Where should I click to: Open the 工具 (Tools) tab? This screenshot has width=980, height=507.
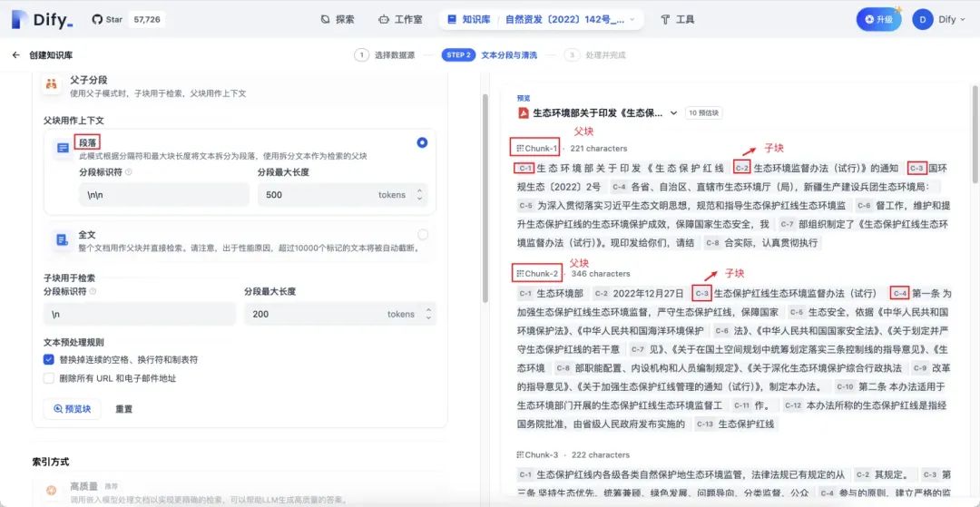tap(678, 19)
